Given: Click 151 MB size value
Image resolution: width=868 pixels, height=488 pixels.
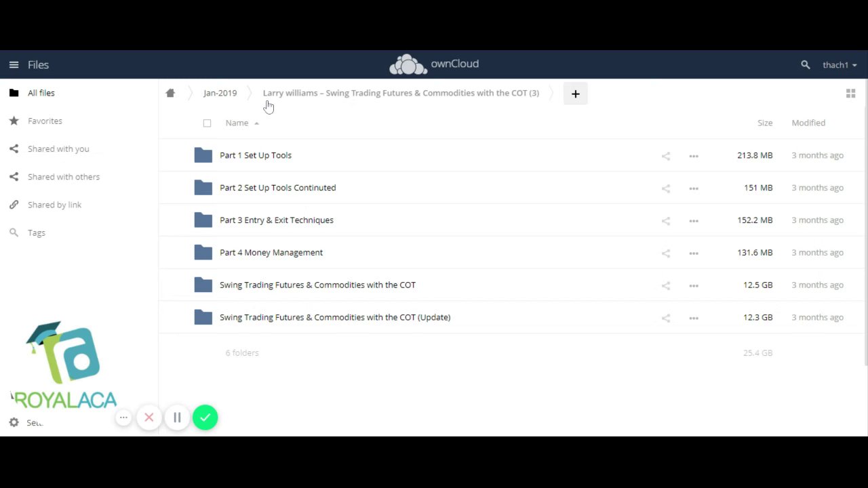Looking at the screenshot, I should click(758, 188).
